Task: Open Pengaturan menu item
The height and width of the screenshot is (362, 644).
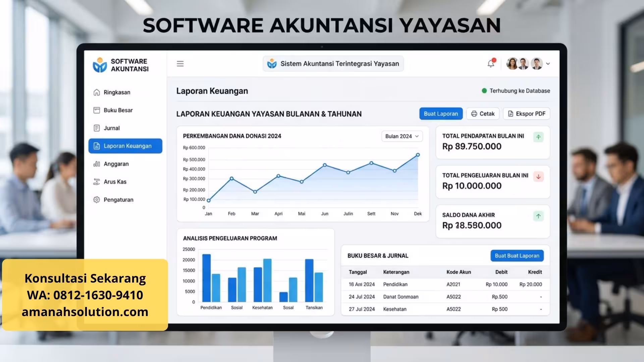Action: 118,200
